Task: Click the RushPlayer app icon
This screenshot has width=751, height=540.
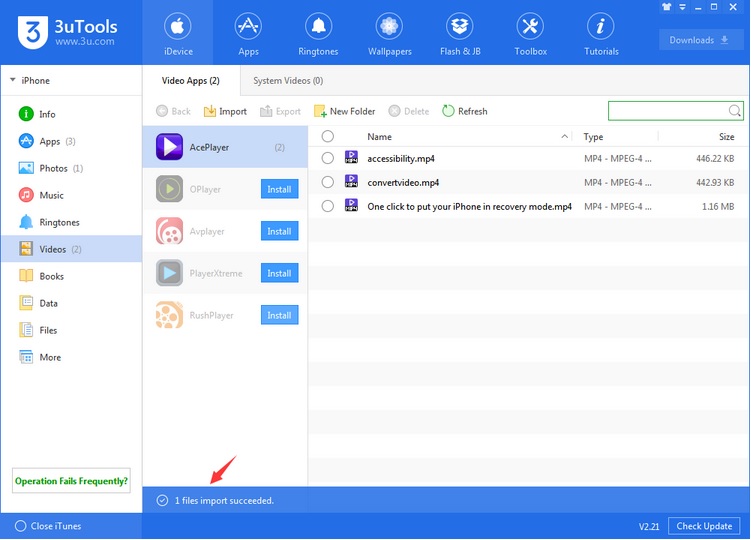Action: click(x=169, y=315)
